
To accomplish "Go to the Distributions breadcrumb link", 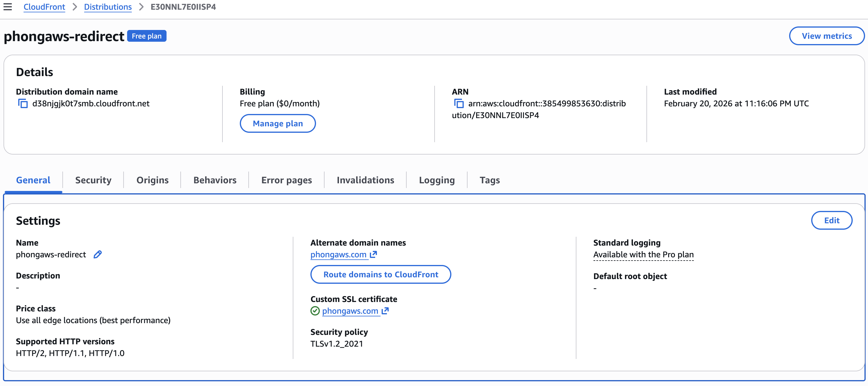I will click(108, 7).
